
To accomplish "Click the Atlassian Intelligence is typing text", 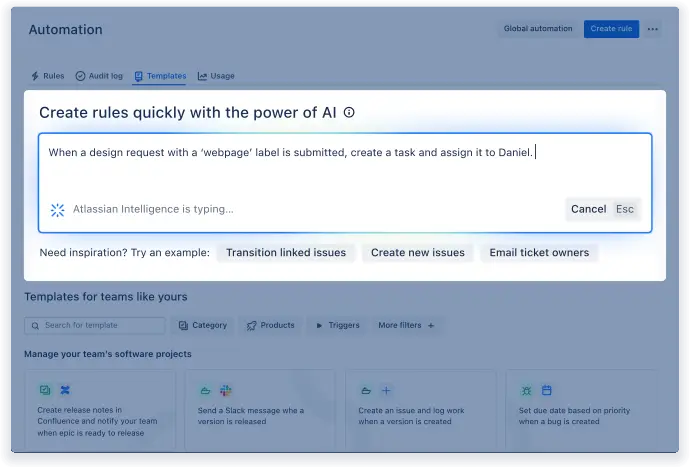I will [153, 209].
